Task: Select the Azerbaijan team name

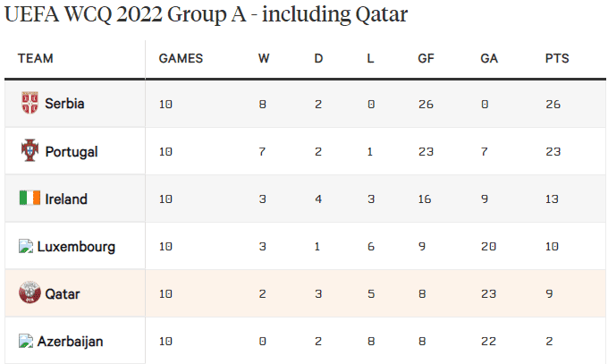Action: coord(71,342)
